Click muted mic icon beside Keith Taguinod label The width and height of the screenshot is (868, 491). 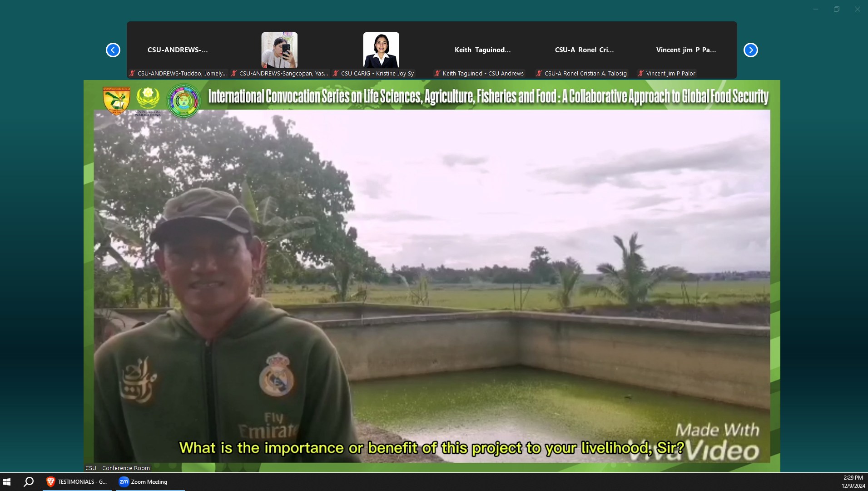click(437, 73)
